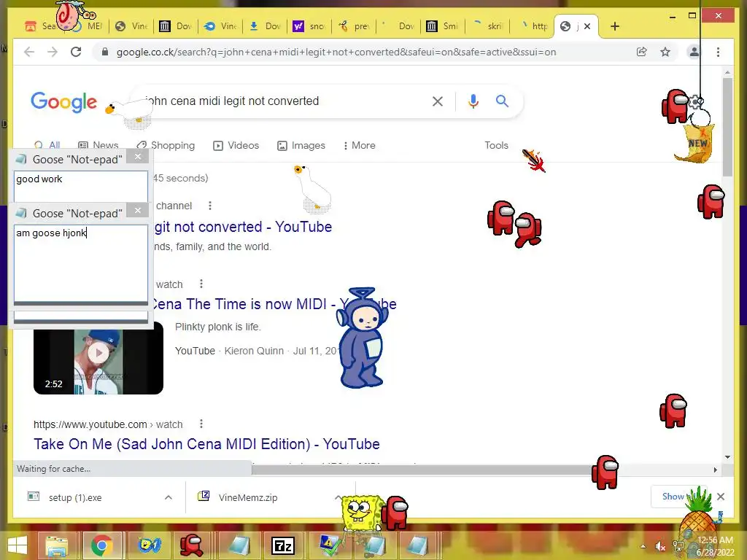This screenshot has height=560, width=747.
Task: Switch to the Vine tab with globe icon
Action: pyautogui.click(x=132, y=26)
